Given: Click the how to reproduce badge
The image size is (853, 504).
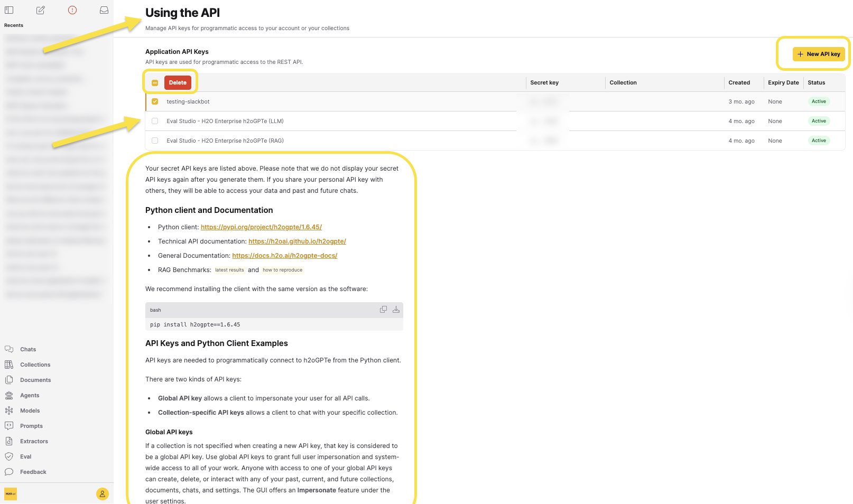Looking at the screenshot, I should (282, 270).
